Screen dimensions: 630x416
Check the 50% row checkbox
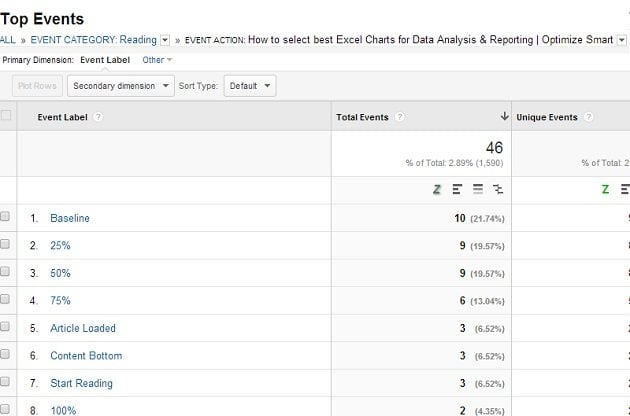(4, 271)
